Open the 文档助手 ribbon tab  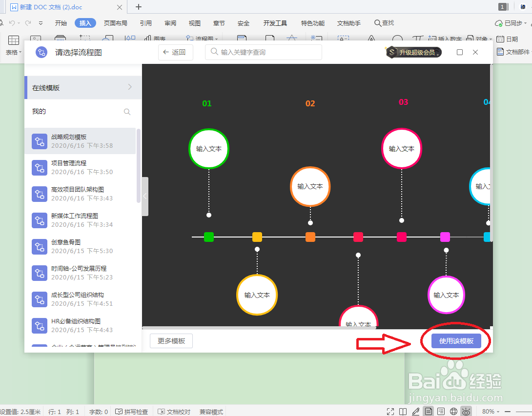349,23
